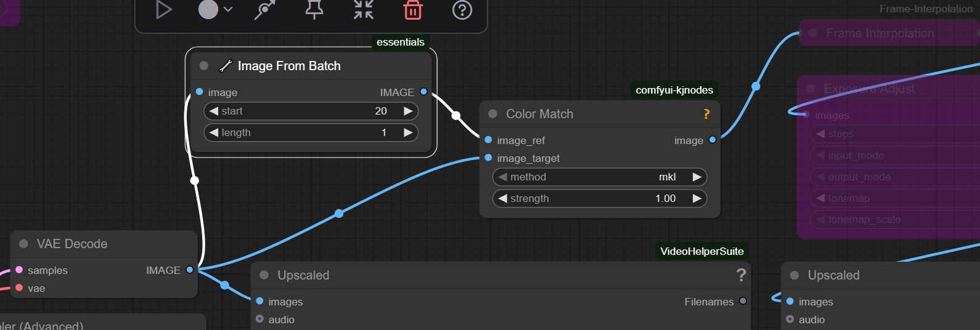
Task: Click the collapse arrows icon in the toolbar
Action: pyautogui.click(x=364, y=10)
